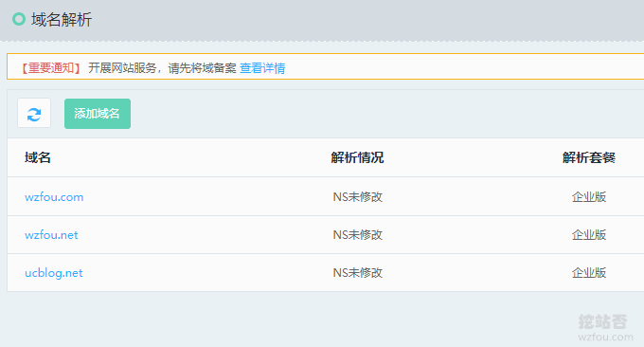Click NS未修改 status in ucblog.net row
Viewport: 644px width, 347px height.
pos(358,273)
